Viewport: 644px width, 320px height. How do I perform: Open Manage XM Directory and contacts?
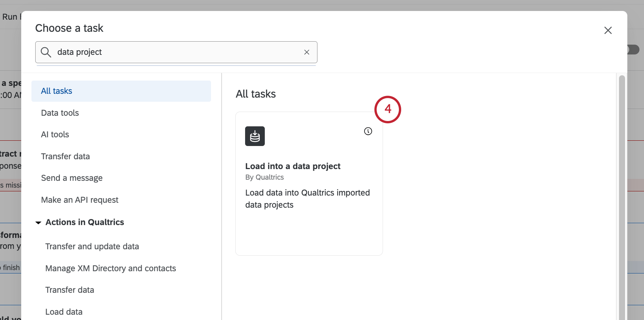111,269
